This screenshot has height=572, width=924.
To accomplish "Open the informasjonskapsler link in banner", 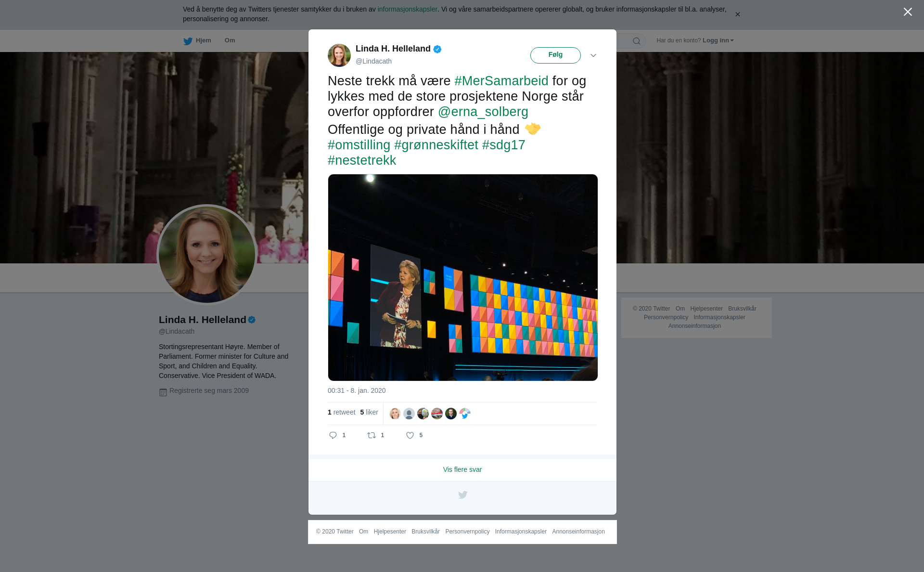I will pyautogui.click(x=407, y=9).
